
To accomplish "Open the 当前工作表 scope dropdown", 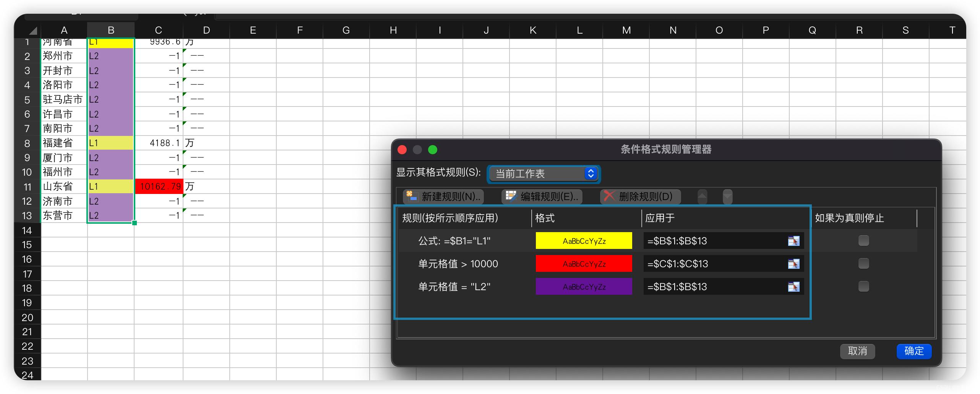I will pyautogui.click(x=544, y=174).
